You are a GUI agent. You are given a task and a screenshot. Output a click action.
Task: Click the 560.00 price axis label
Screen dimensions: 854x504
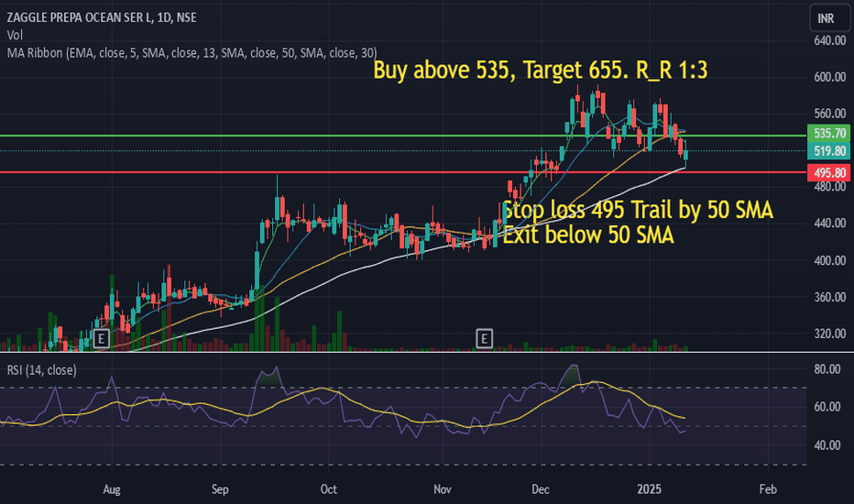pos(830,114)
